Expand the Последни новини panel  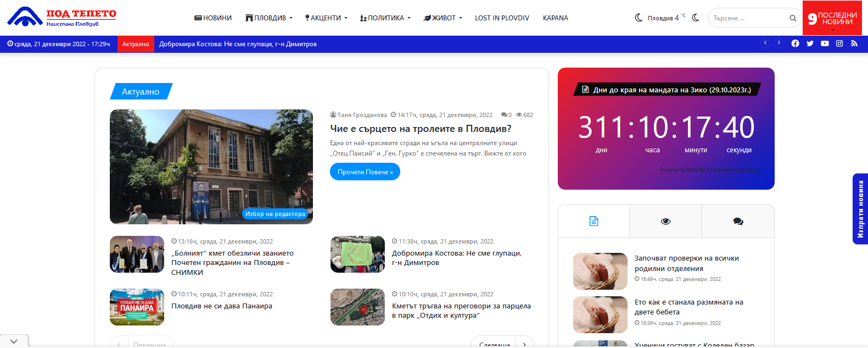pos(832,18)
